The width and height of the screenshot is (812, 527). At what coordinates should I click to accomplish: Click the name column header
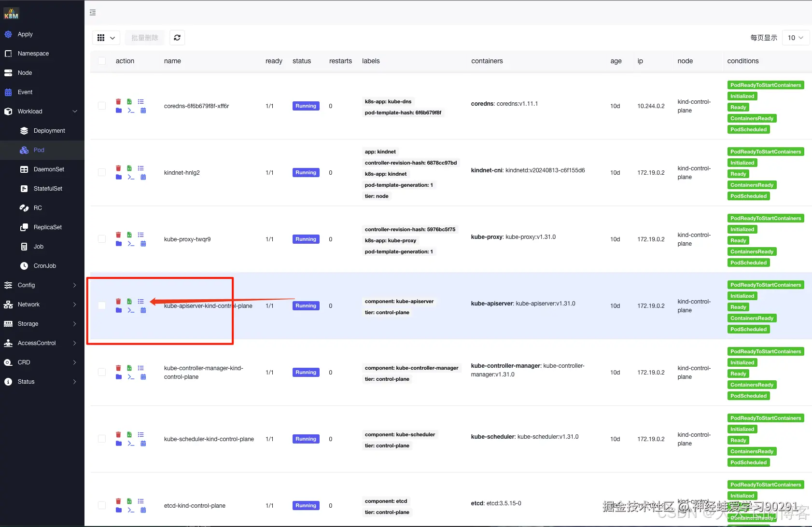click(172, 61)
